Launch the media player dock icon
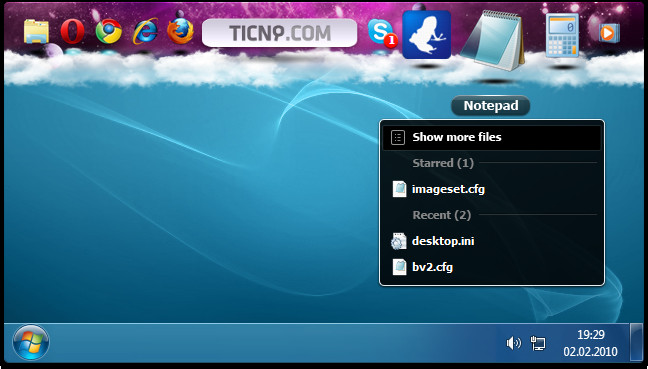Image resolution: width=648 pixels, height=369 pixels. [x=609, y=33]
